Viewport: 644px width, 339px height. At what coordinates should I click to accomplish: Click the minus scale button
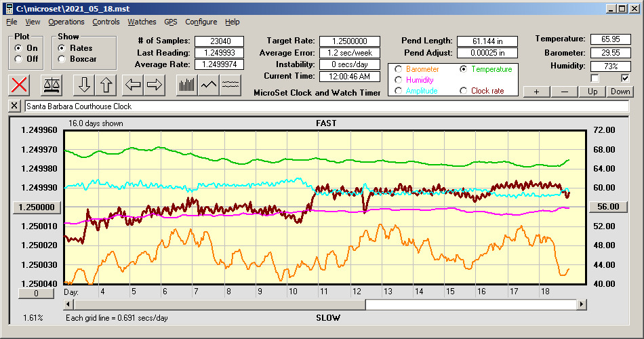(x=564, y=92)
